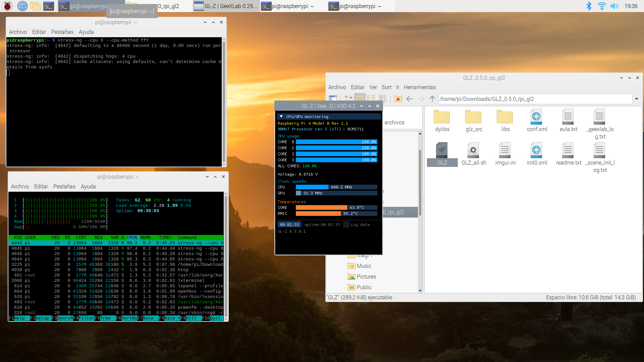Click the home folder toolbar icon

[x=398, y=99]
